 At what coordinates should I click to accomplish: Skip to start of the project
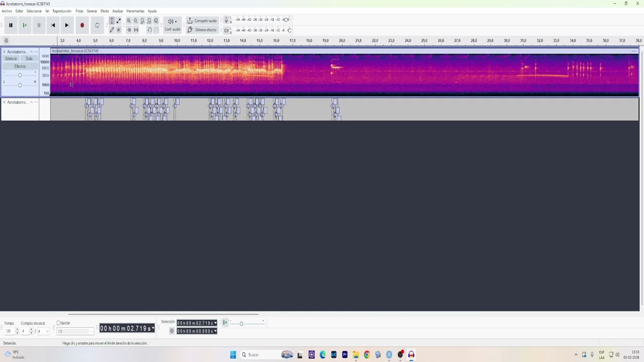coord(53,25)
